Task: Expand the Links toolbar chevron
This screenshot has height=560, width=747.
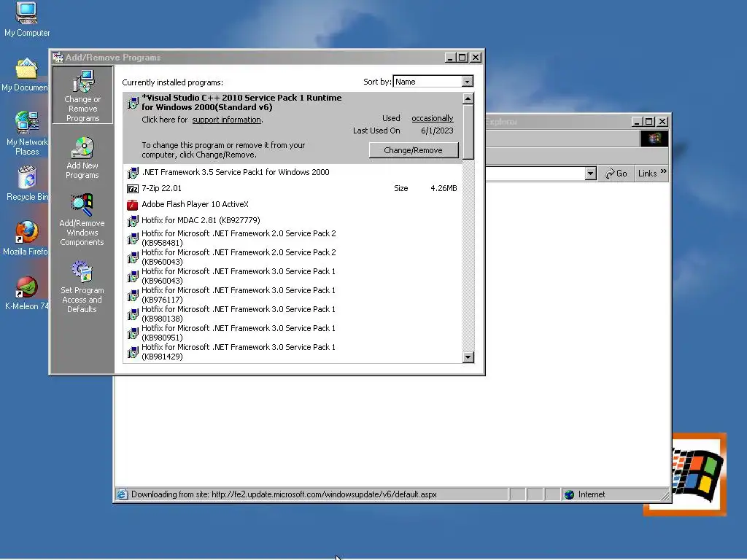Action: click(x=663, y=171)
